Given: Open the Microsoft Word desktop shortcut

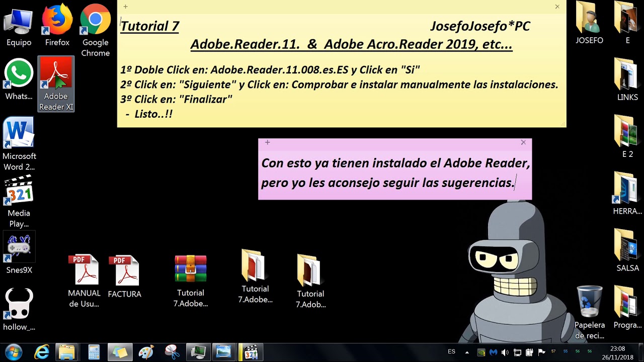Looking at the screenshot, I should (x=19, y=144).
